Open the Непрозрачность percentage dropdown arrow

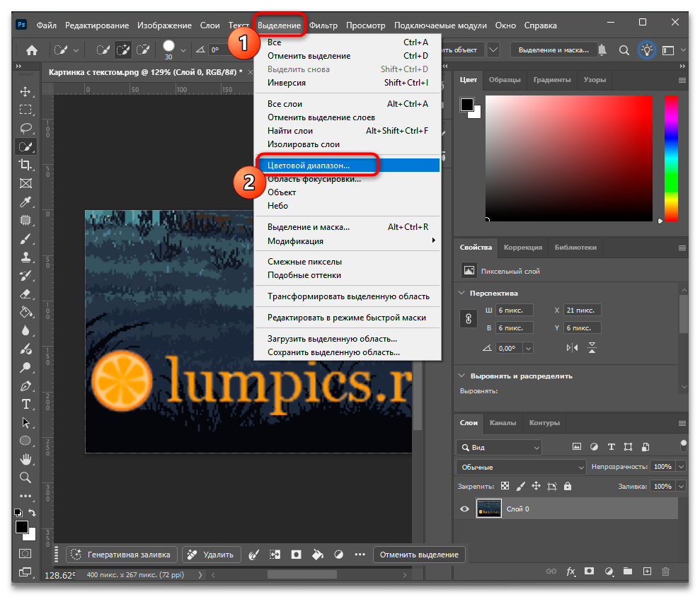(x=682, y=467)
